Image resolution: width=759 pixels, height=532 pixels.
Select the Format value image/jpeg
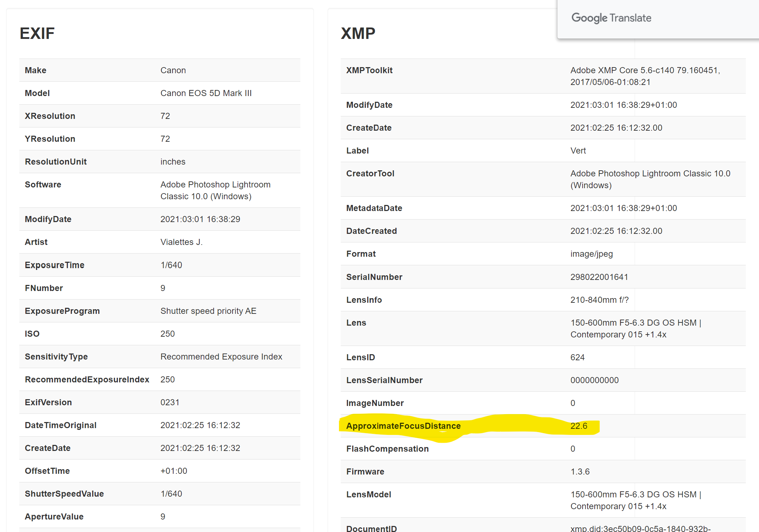tap(591, 254)
